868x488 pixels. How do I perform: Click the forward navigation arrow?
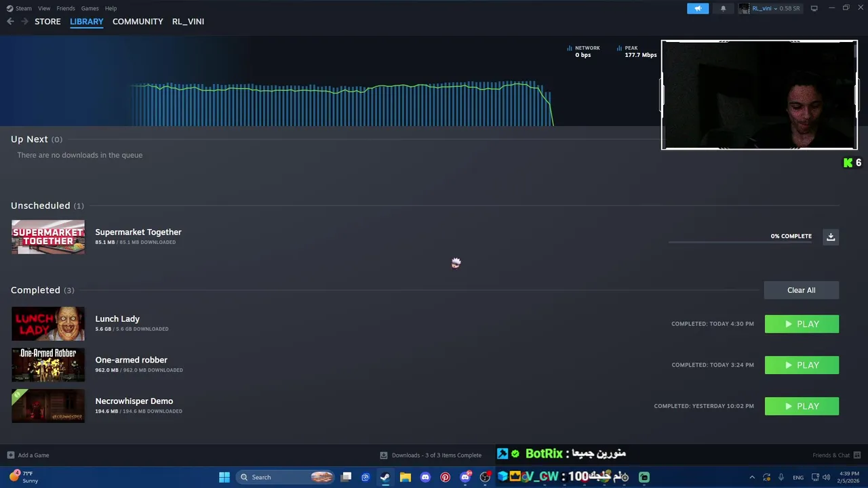[24, 22]
